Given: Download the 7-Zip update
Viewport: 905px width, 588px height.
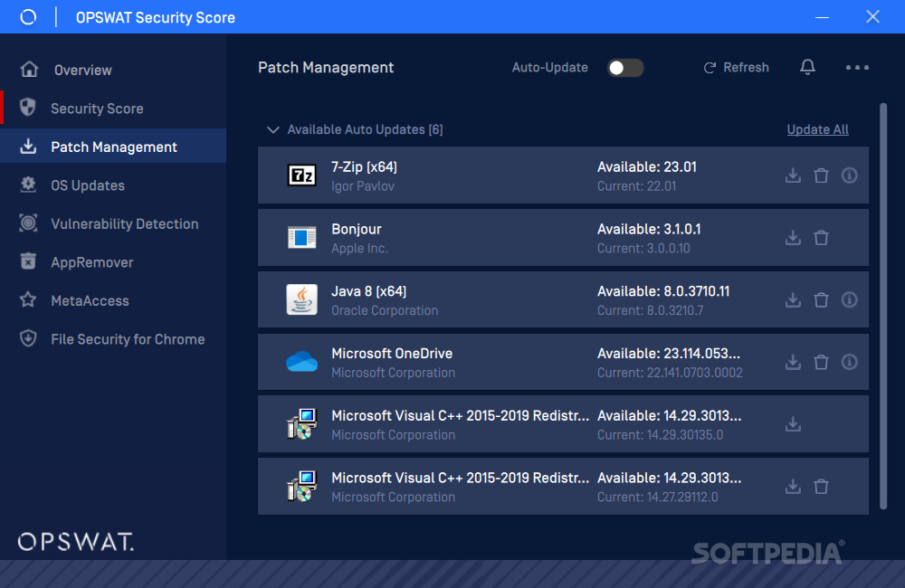Looking at the screenshot, I should point(793,175).
